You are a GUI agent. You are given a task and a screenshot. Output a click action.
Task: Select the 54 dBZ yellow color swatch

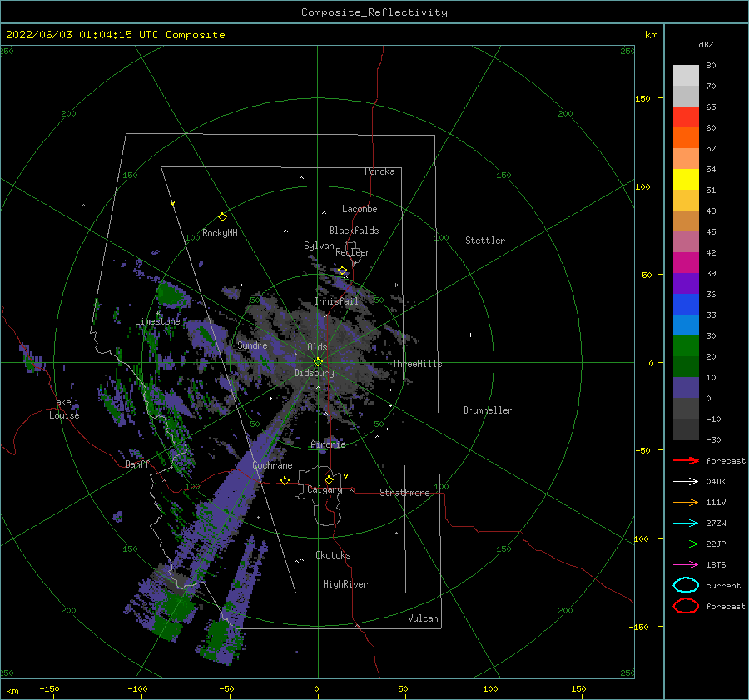(x=686, y=180)
